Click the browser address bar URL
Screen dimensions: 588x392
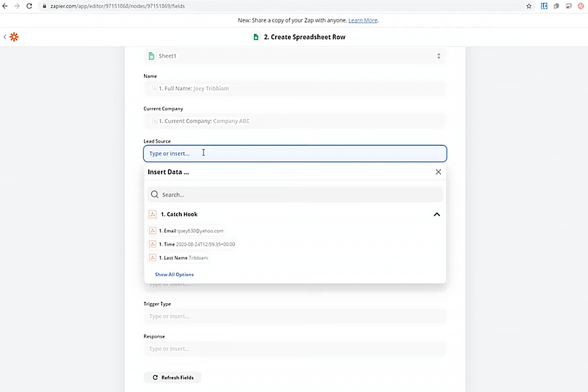coord(118,6)
